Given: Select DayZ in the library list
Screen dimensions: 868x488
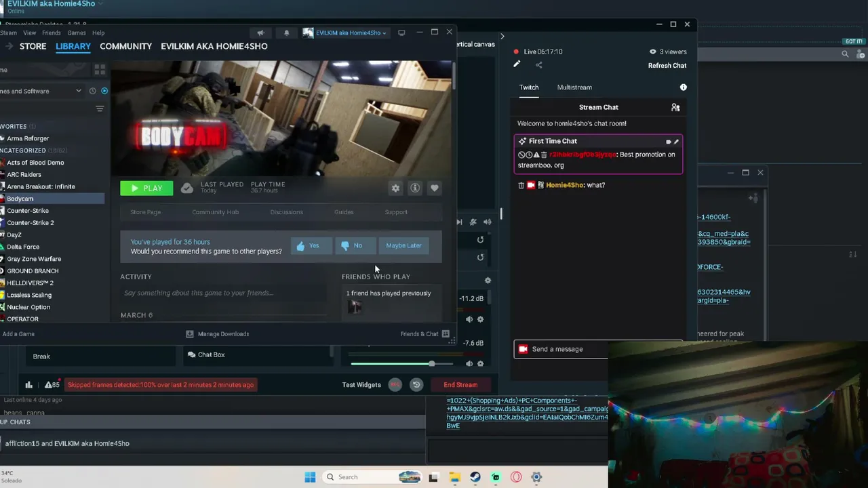Looking at the screenshot, I should click(x=14, y=235).
